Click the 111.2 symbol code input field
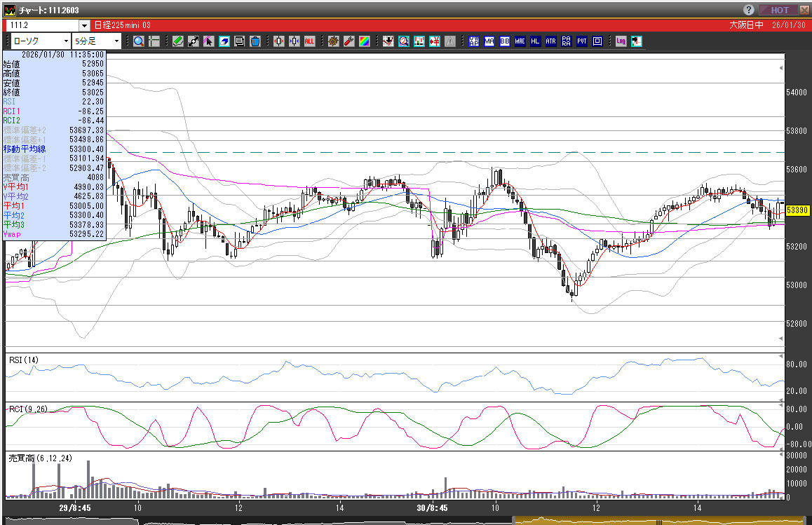The image size is (812, 525). [x=42, y=25]
